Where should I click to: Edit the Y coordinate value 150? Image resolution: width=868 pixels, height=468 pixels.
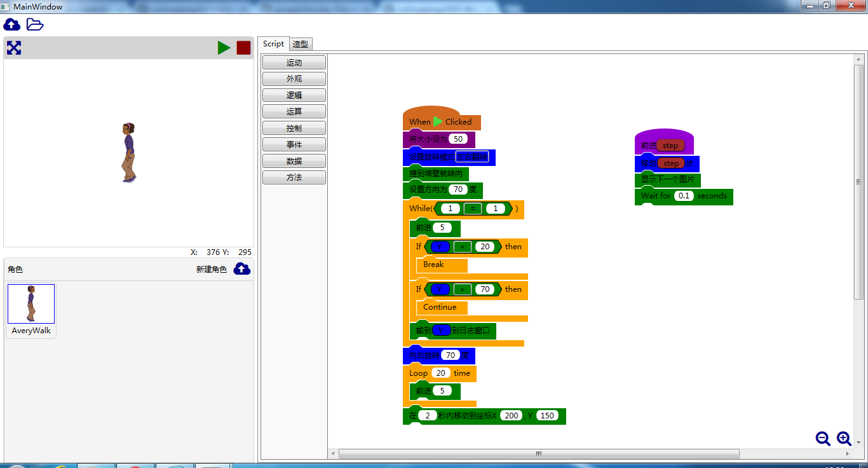[x=547, y=416]
